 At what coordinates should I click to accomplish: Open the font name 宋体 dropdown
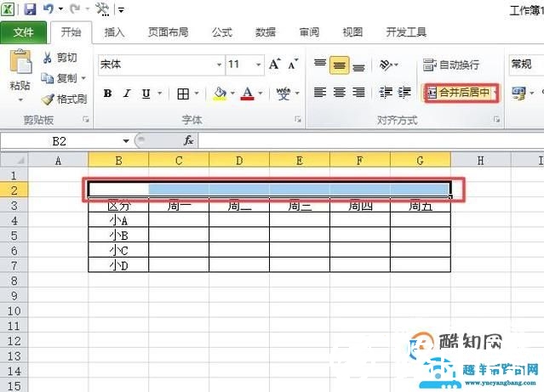[x=220, y=65]
